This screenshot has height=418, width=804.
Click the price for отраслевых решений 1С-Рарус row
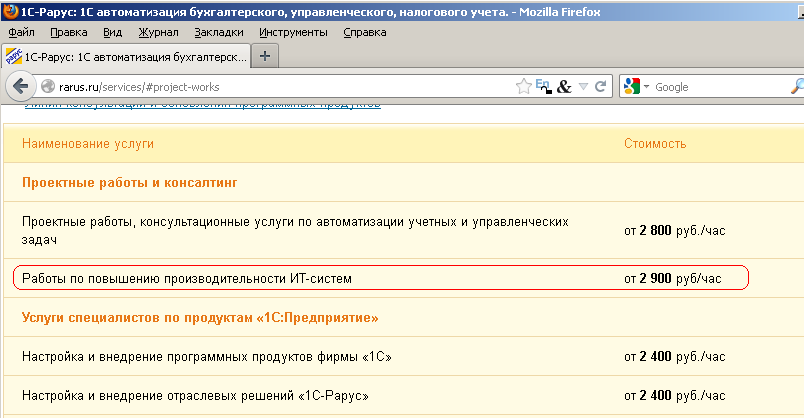pyautogui.click(x=674, y=395)
